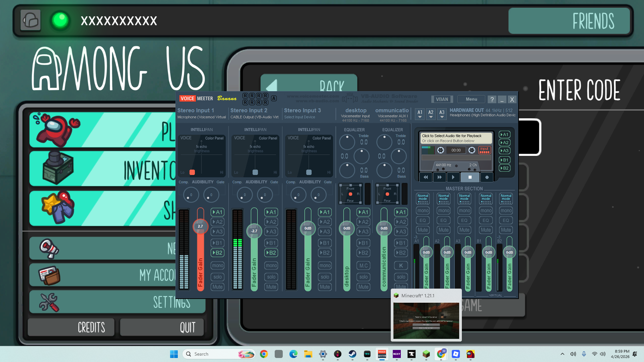
Task: Toggle mono on the Stereo Input 1 strip
Action: pos(217,265)
